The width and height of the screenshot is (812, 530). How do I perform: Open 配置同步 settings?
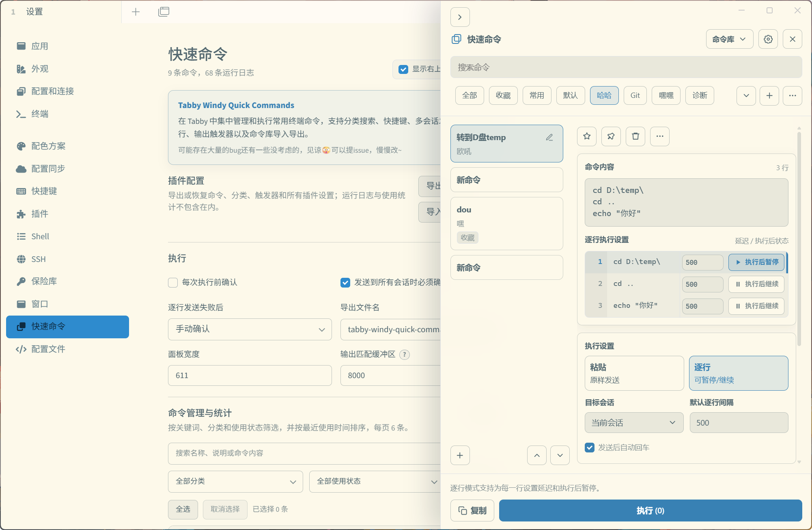point(67,169)
